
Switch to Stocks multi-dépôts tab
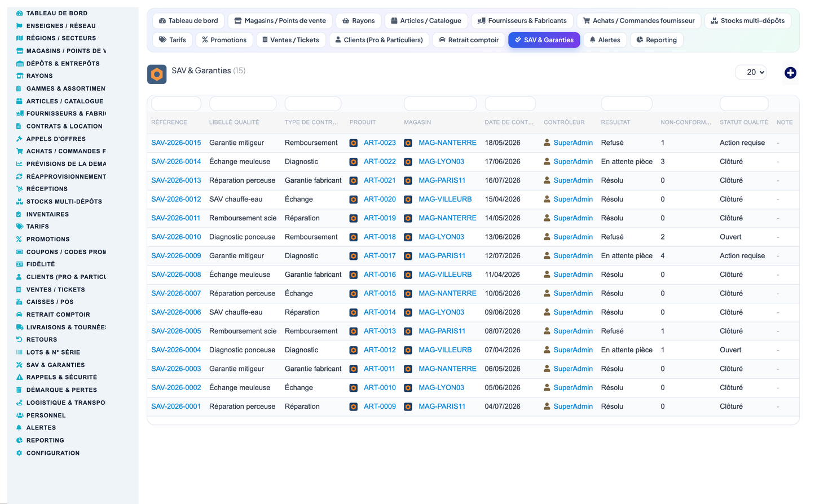coord(748,21)
